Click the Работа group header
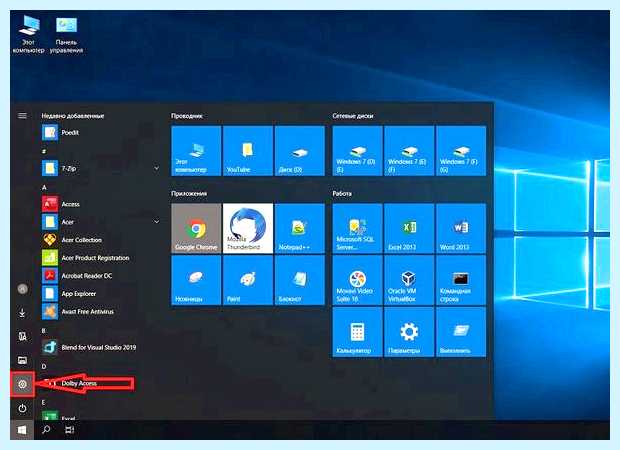620x450 pixels. click(x=342, y=193)
